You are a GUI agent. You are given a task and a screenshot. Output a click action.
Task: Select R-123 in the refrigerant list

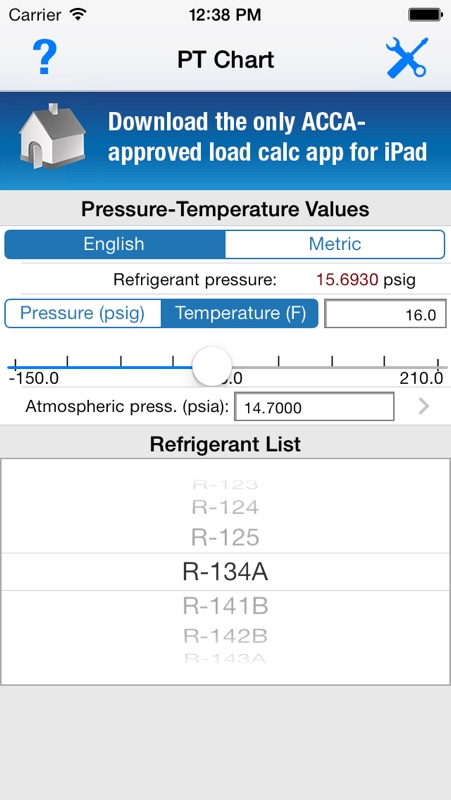[225, 485]
